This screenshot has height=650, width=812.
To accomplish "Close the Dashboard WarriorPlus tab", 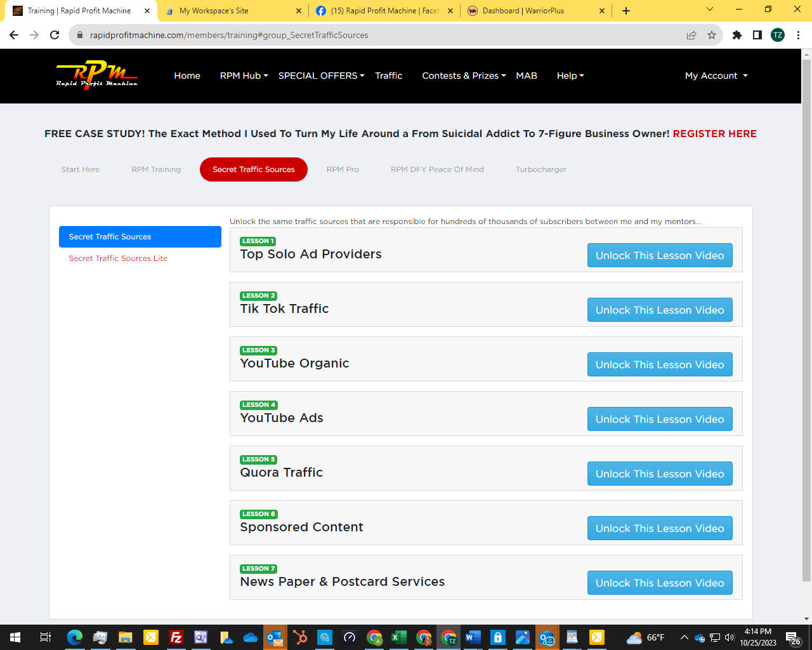I will coord(602,11).
